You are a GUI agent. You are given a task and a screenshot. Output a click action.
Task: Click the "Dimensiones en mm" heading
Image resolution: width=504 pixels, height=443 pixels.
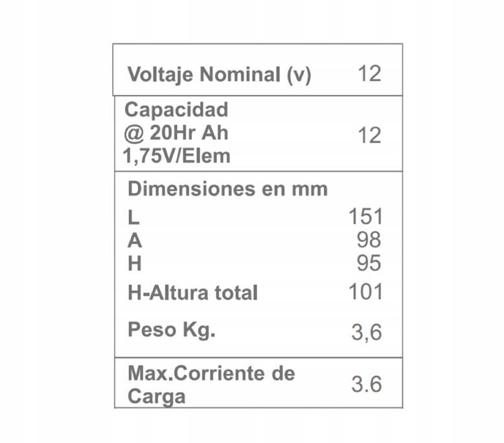point(227,189)
